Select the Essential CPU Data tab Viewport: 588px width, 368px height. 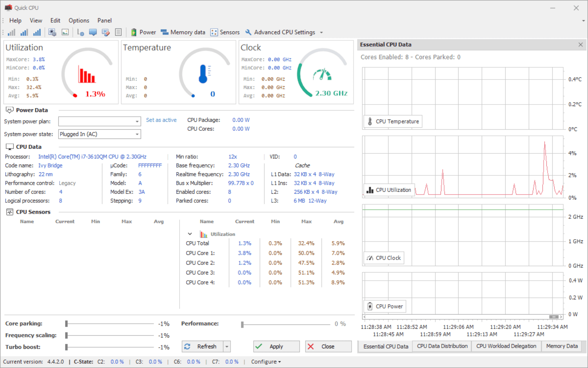pos(386,346)
